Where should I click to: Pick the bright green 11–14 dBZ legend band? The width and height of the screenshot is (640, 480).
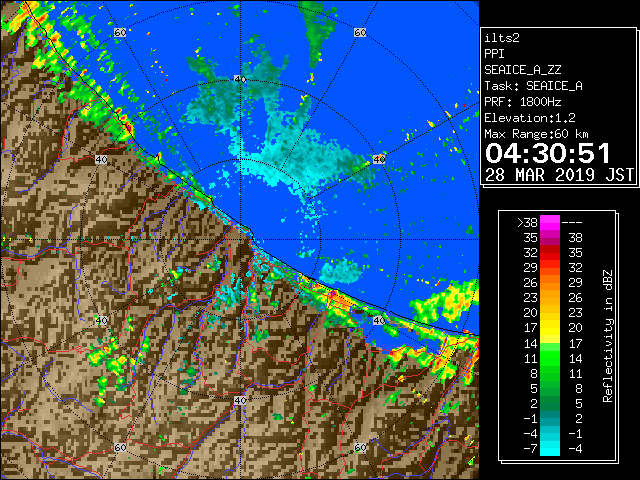550,358
